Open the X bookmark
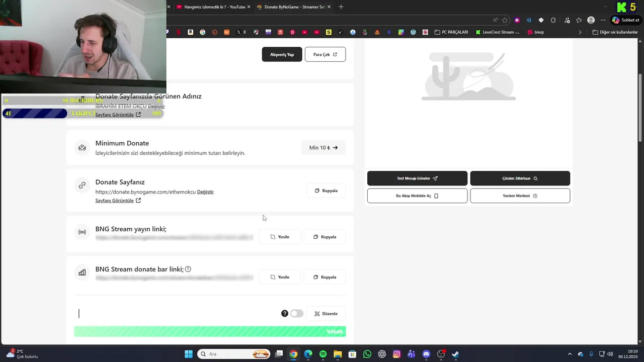The width and height of the screenshot is (644, 362). [x=242, y=32]
